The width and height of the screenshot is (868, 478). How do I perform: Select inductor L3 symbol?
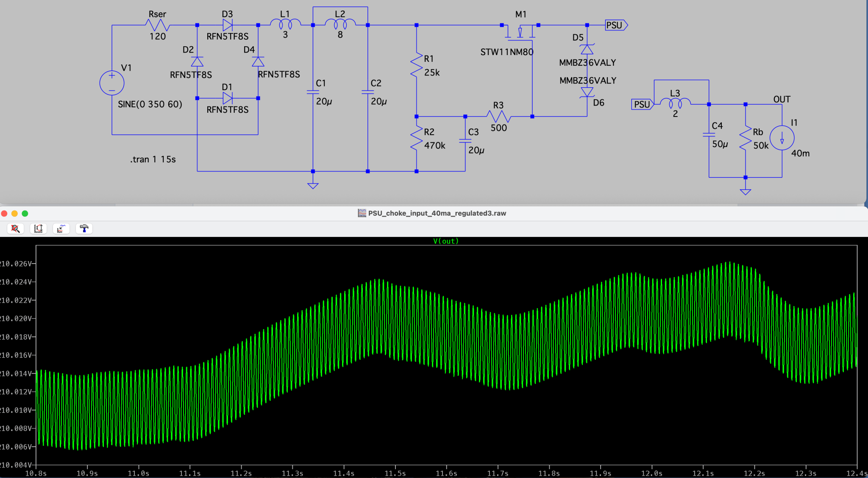[x=676, y=103]
